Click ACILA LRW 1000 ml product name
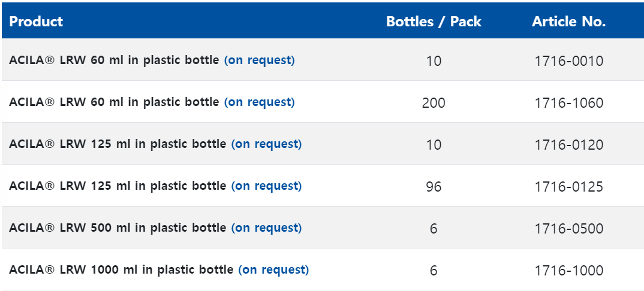This screenshot has width=644, height=291. (121, 269)
